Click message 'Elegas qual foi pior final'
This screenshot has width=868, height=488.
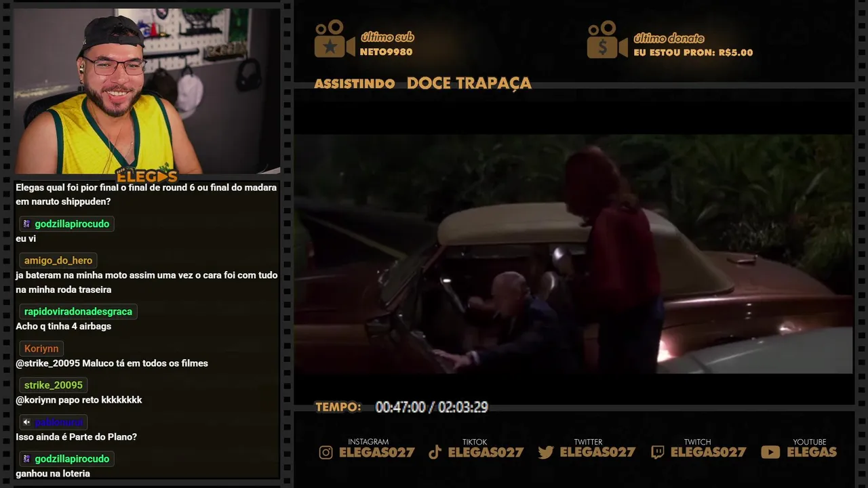pyautogui.click(x=146, y=195)
